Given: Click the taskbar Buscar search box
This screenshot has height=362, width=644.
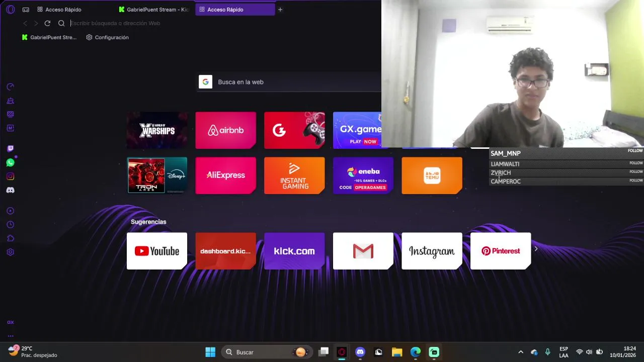Looking at the screenshot, I should coord(267,352).
